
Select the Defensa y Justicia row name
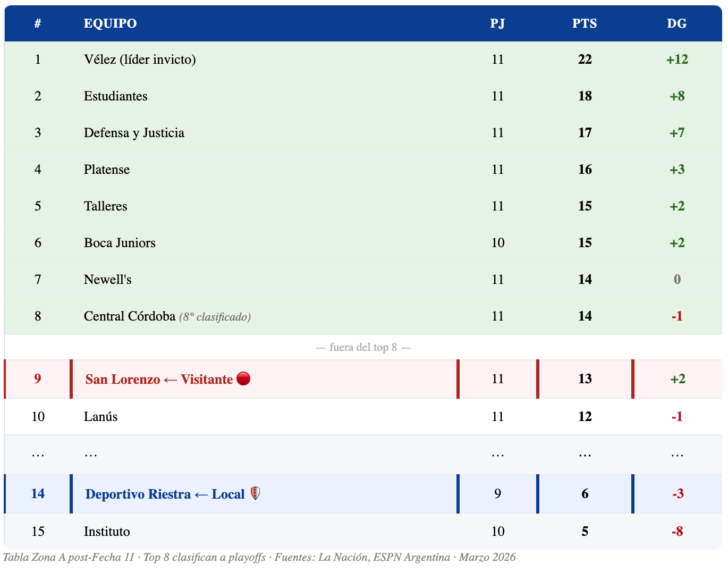click(x=134, y=133)
